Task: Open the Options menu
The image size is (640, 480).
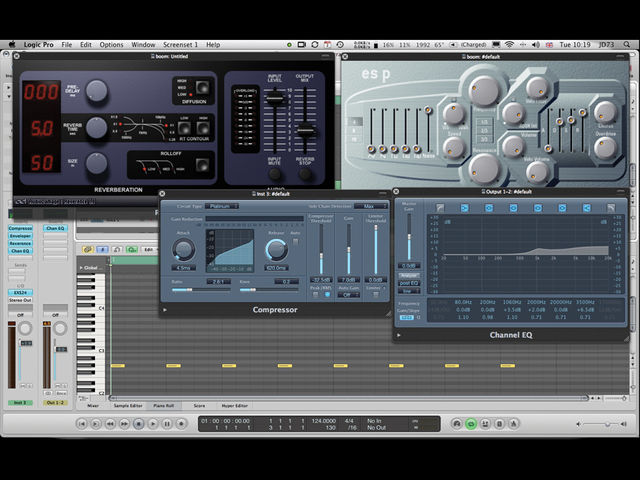Action: coord(111,44)
